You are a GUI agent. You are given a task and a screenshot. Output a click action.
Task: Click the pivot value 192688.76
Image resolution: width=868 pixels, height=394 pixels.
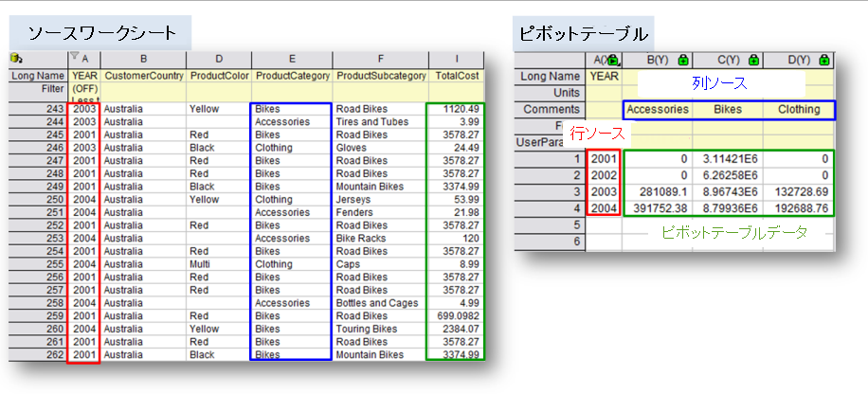(x=798, y=208)
